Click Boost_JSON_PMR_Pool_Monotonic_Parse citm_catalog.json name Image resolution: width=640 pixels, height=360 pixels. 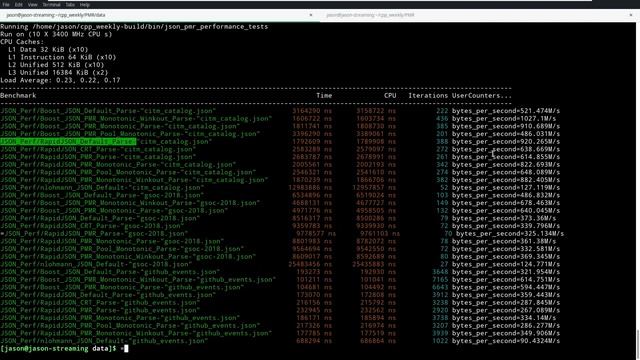(x=130, y=134)
